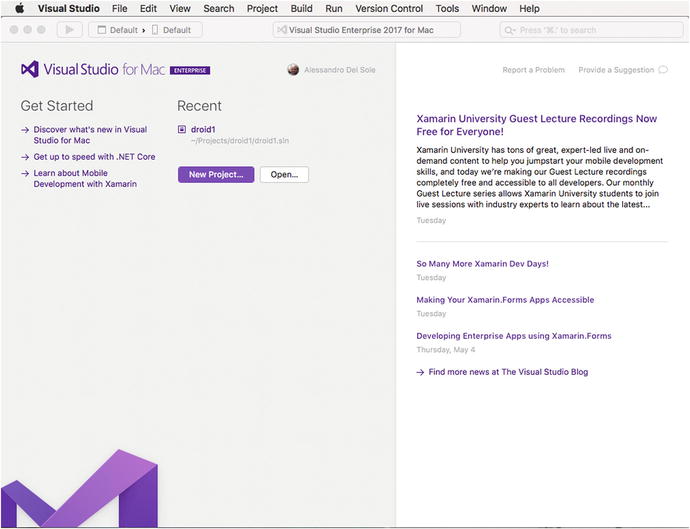Open Making Your Xamarin.Forms Apps Accessible article

pyautogui.click(x=505, y=300)
